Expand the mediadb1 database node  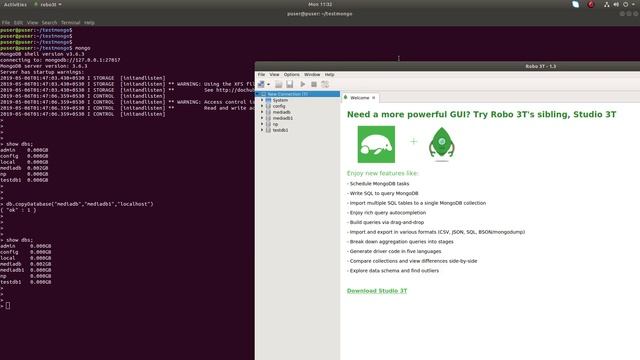(262, 118)
